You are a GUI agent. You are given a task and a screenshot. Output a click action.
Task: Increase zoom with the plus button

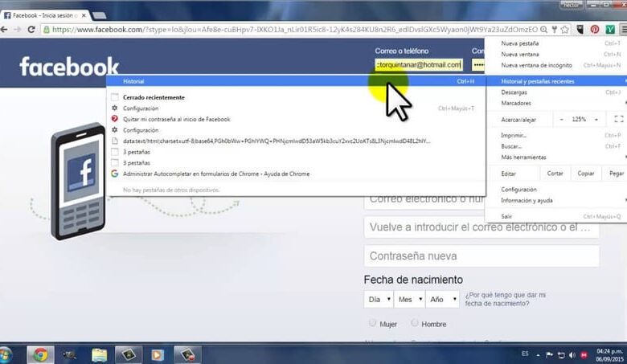596,120
